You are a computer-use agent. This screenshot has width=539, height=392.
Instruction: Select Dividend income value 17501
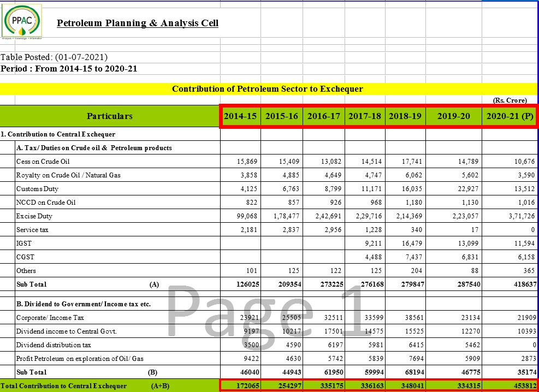tap(333, 331)
